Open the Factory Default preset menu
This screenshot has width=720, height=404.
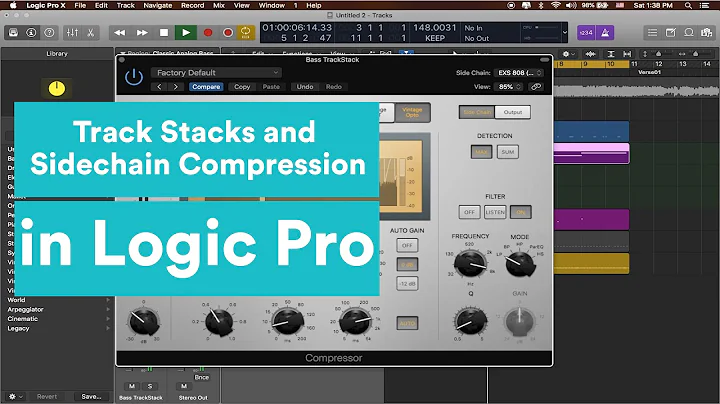pos(216,73)
